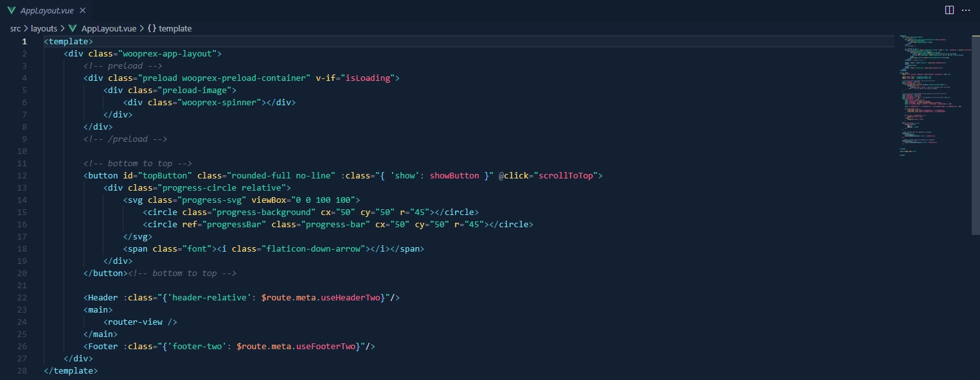Place cursor on the isLoading variable
The height and width of the screenshot is (380, 980).
point(370,78)
